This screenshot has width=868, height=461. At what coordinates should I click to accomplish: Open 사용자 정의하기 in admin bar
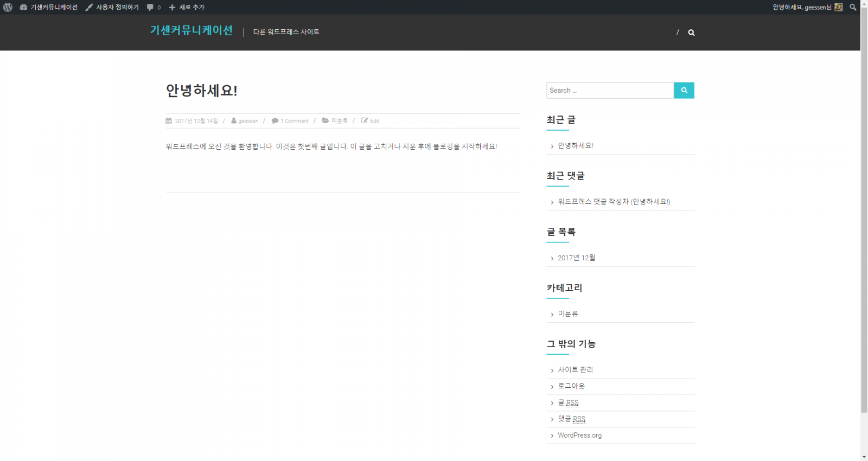tap(112, 7)
